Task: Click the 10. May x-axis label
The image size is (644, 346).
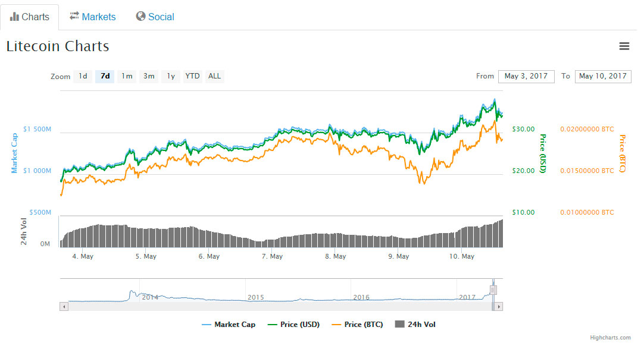Action: click(462, 256)
